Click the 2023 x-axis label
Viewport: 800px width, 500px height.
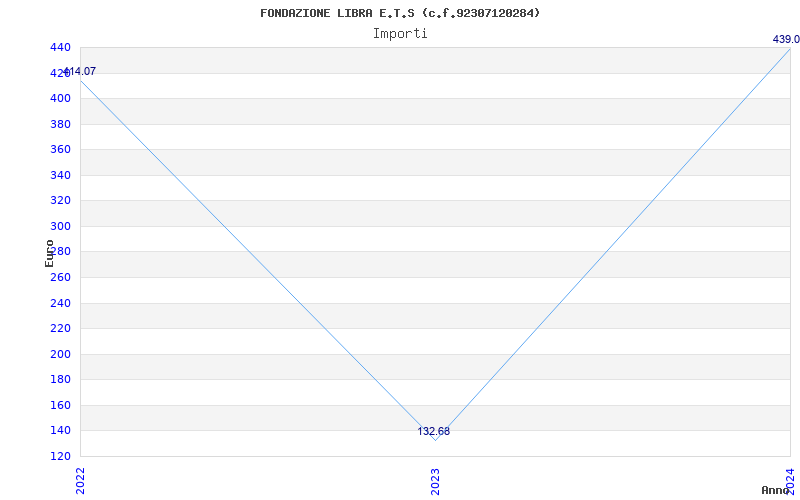tap(435, 481)
